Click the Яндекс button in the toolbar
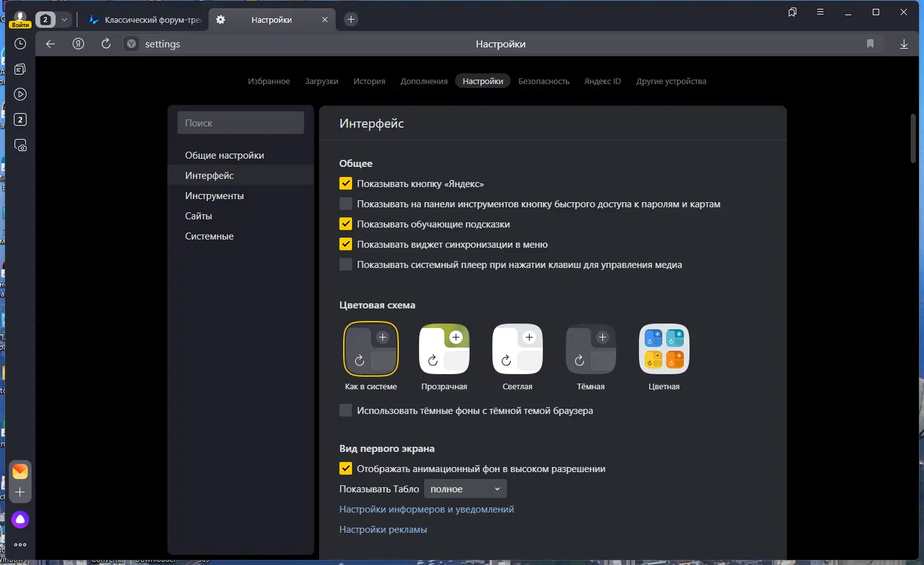924x565 pixels. coord(78,44)
